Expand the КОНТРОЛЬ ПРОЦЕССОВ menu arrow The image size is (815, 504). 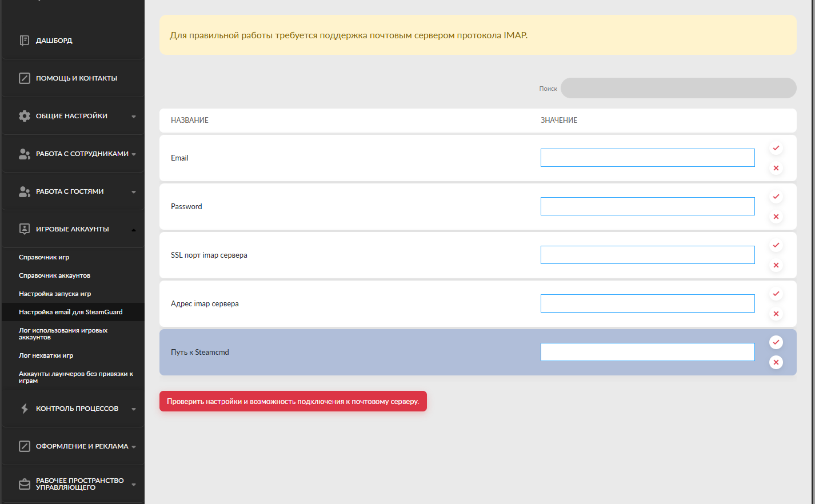(134, 409)
